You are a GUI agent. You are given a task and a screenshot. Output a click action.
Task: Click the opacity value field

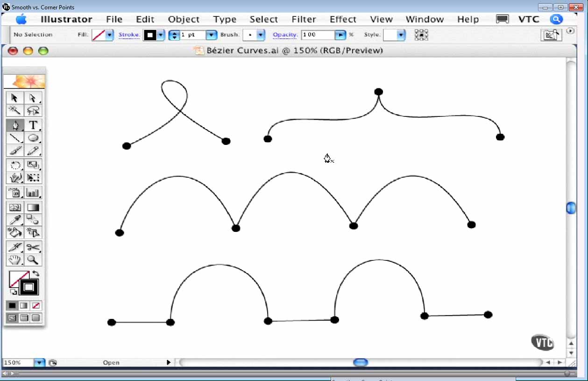click(319, 35)
